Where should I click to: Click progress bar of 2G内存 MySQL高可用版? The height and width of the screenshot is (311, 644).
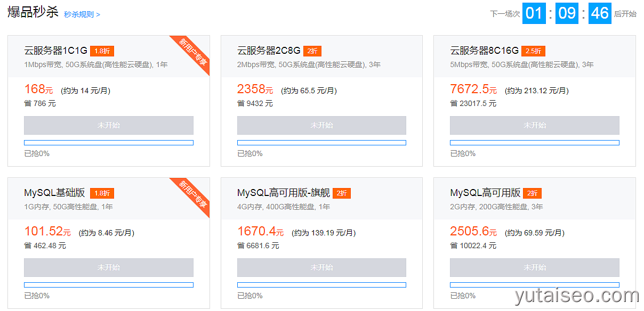click(x=535, y=285)
